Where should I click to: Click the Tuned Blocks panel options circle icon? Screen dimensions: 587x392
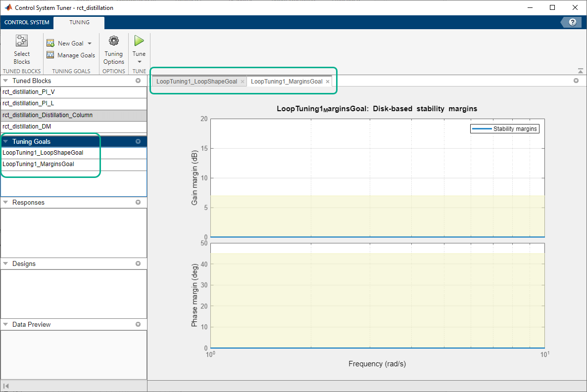click(138, 81)
